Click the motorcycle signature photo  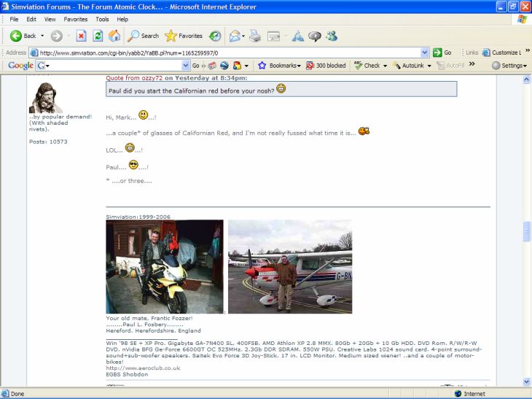pos(165,266)
